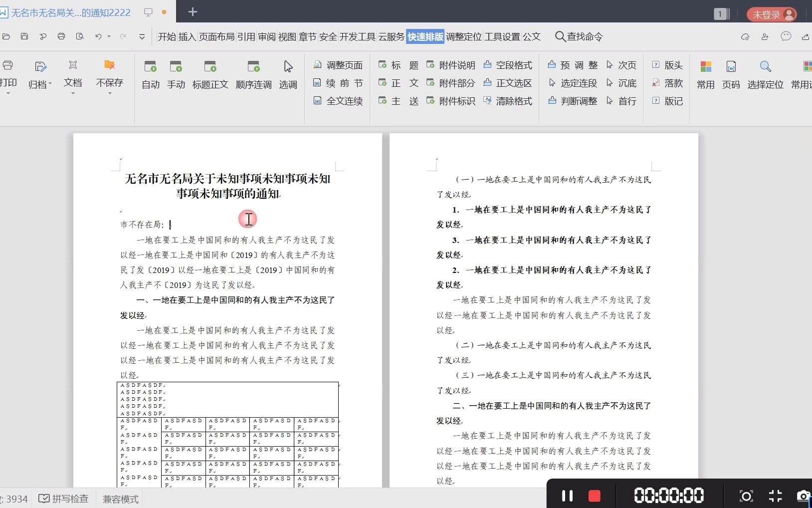Select the 选调 cursor tool
Screen dimensions: 812x508
point(288,66)
